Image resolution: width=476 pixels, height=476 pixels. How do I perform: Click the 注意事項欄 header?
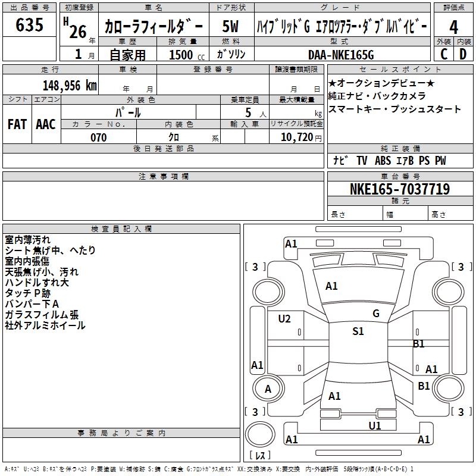click(163, 176)
